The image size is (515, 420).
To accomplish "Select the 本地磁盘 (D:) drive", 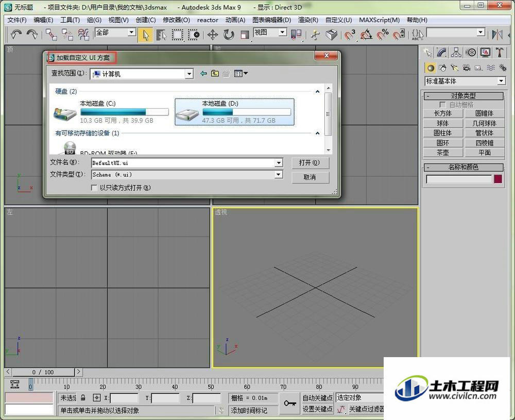I will point(234,112).
